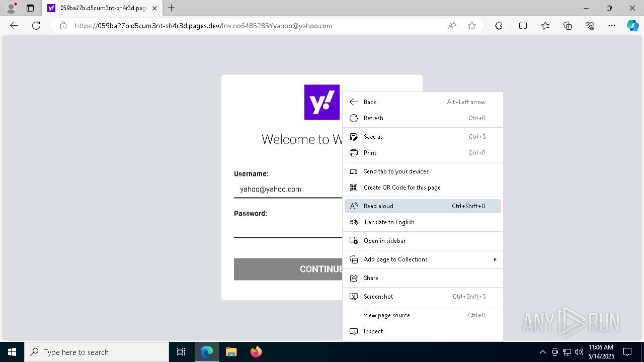Choose Open in sidebar

point(423,241)
